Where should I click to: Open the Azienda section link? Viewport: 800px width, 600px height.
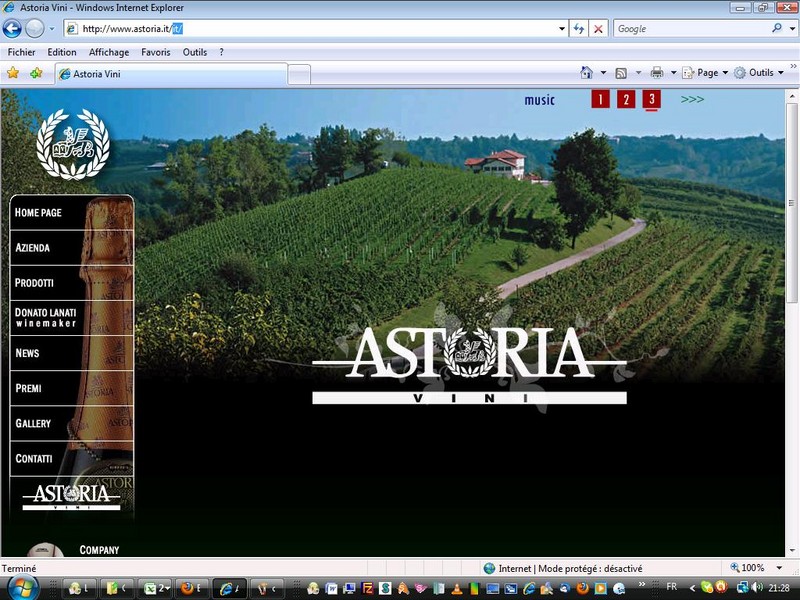pyautogui.click(x=71, y=247)
